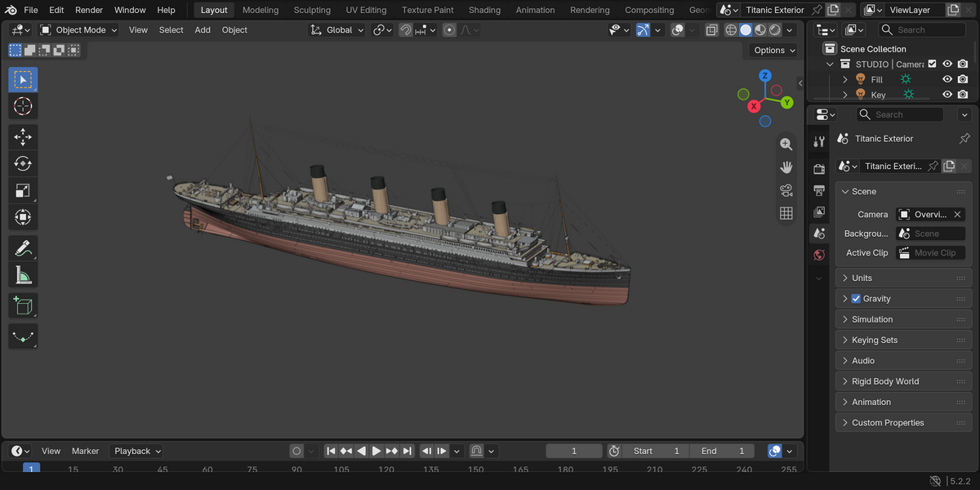Toggle the camera view icon
The height and width of the screenshot is (490, 980).
point(786,190)
